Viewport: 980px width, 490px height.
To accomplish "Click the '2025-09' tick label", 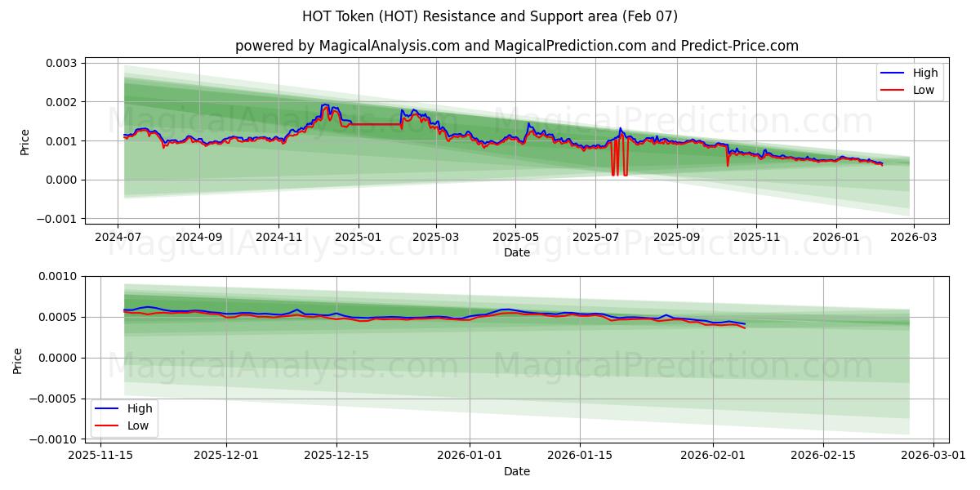I will (x=677, y=237).
